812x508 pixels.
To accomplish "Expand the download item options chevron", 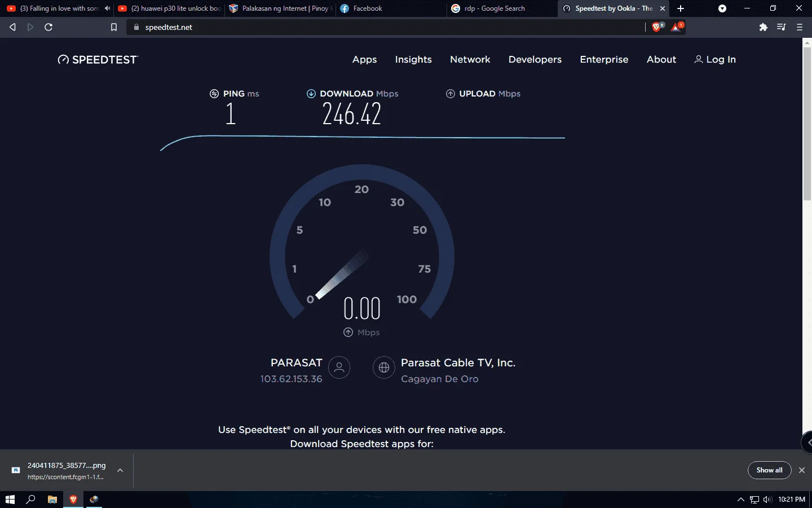I will pos(120,470).
